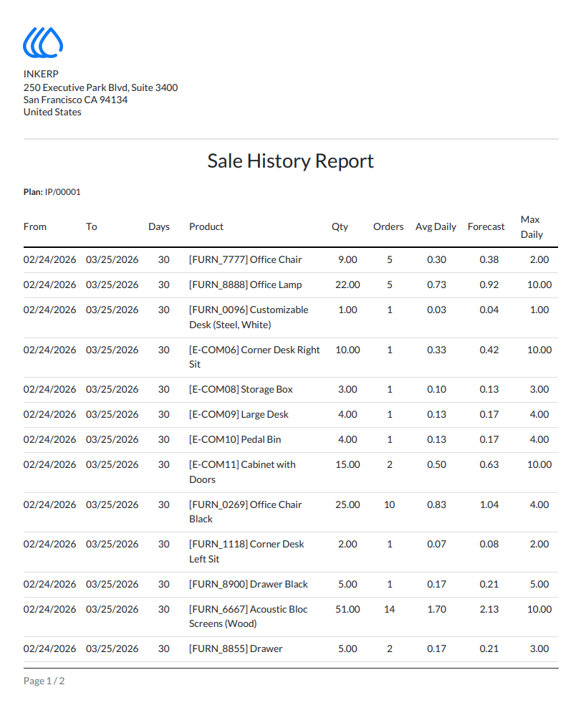Click the [E-COM06] Corner Desk Right Sit entry
Viewport: 581px width, 728px height.
tap(254, 357)
